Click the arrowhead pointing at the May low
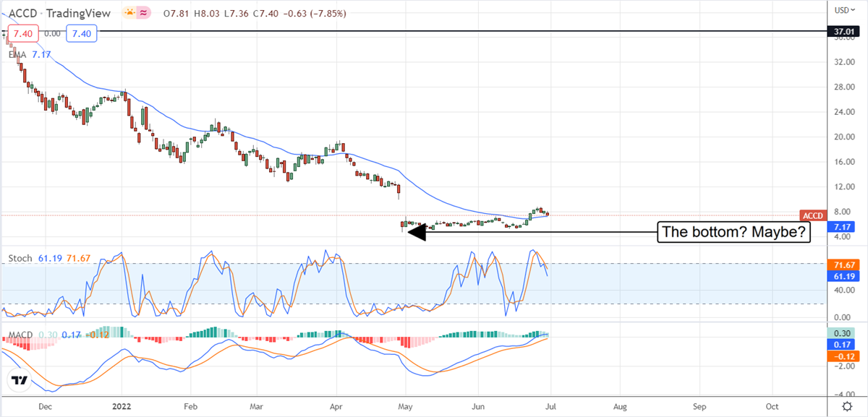 [405, 232]
